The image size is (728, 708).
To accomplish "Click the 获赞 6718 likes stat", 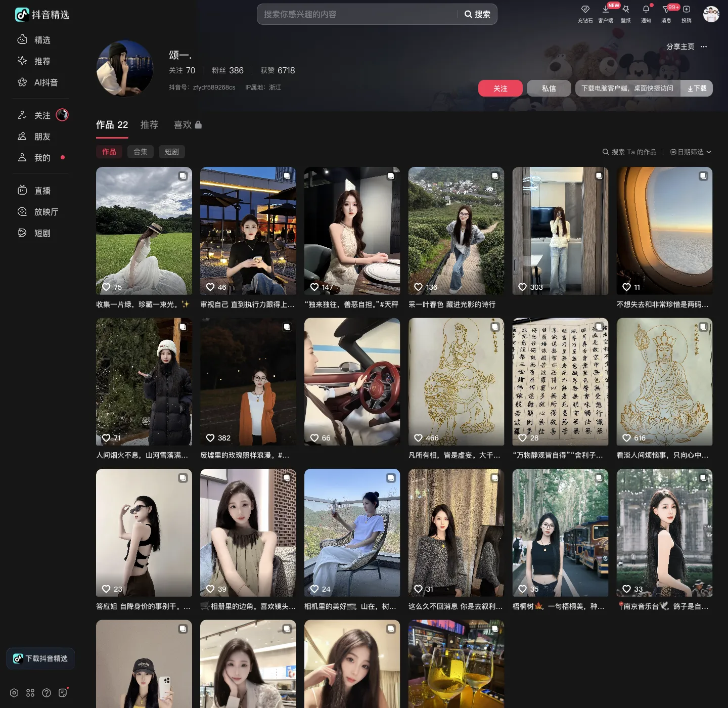I will tap(278, 71).
